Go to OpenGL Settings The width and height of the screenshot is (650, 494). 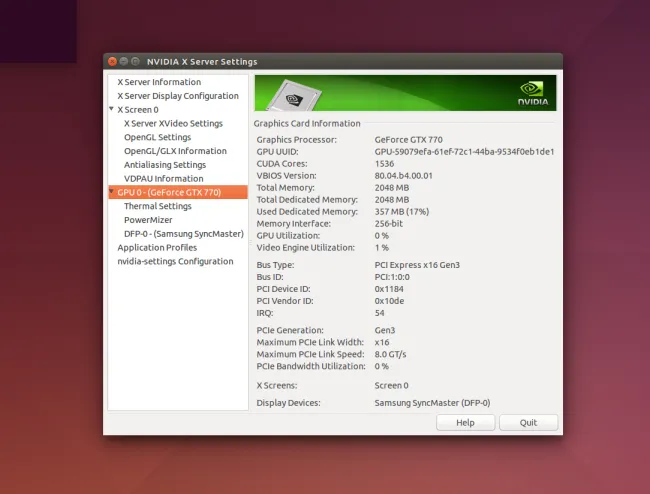157,137
